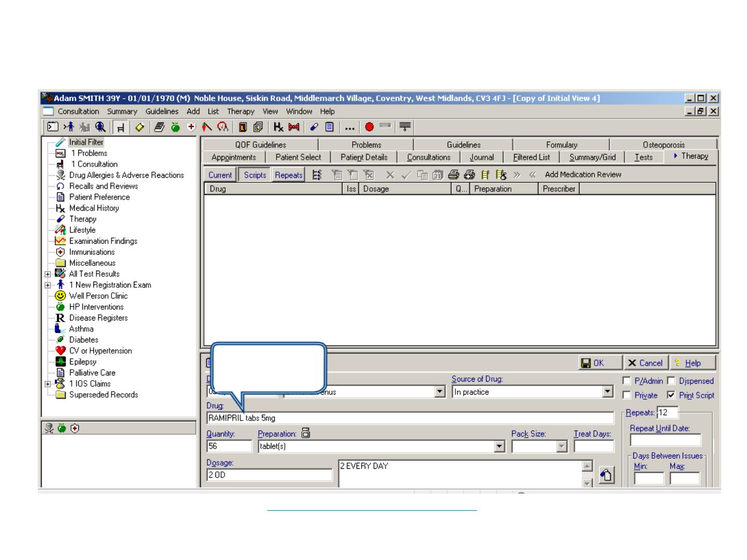Select Drug Allergies & Adverse Reactions in tree
Screen dimensions: 747x560
[x=126, y=175]
